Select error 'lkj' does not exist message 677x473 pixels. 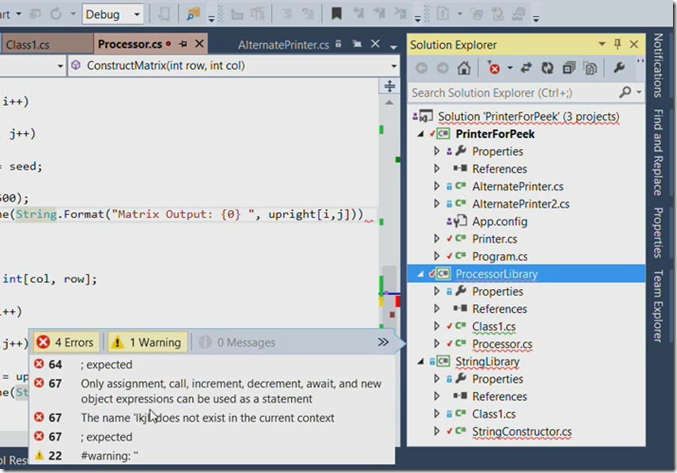click(207, 418)
